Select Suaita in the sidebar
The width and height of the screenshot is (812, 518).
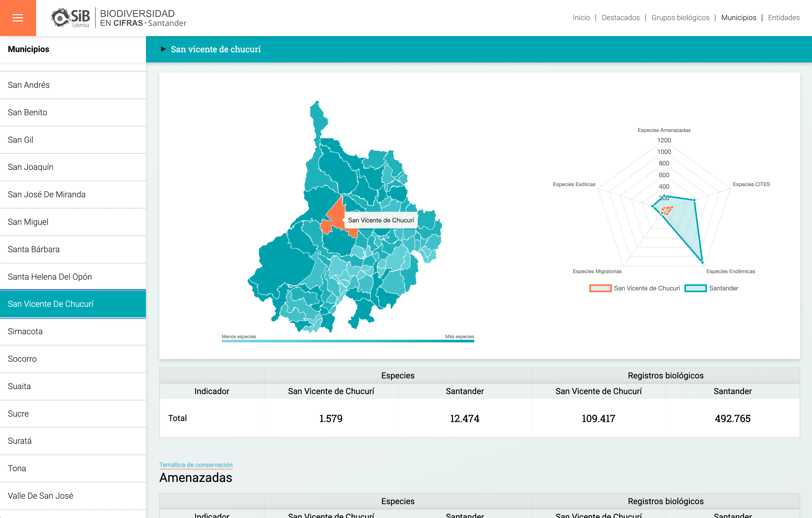[73, 386]
